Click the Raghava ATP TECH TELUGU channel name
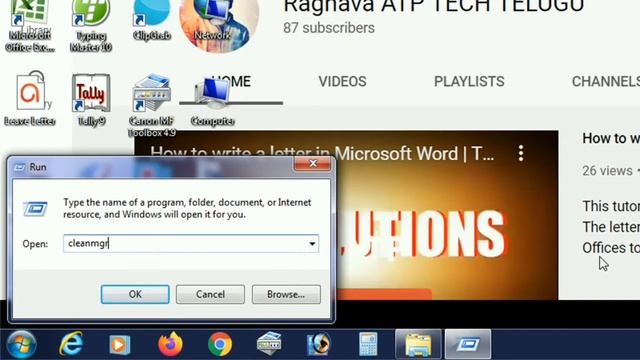This screenshot has height=360, width=640. [434, 7]
